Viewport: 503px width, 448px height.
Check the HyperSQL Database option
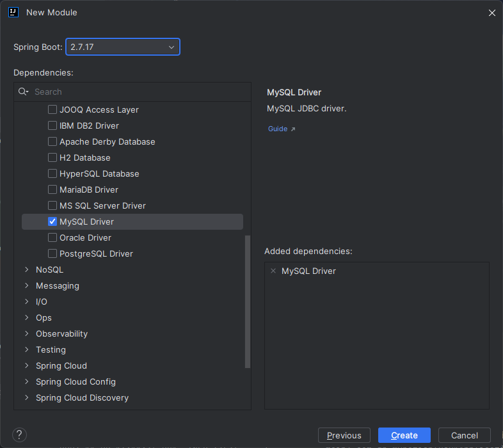[52, 173]
